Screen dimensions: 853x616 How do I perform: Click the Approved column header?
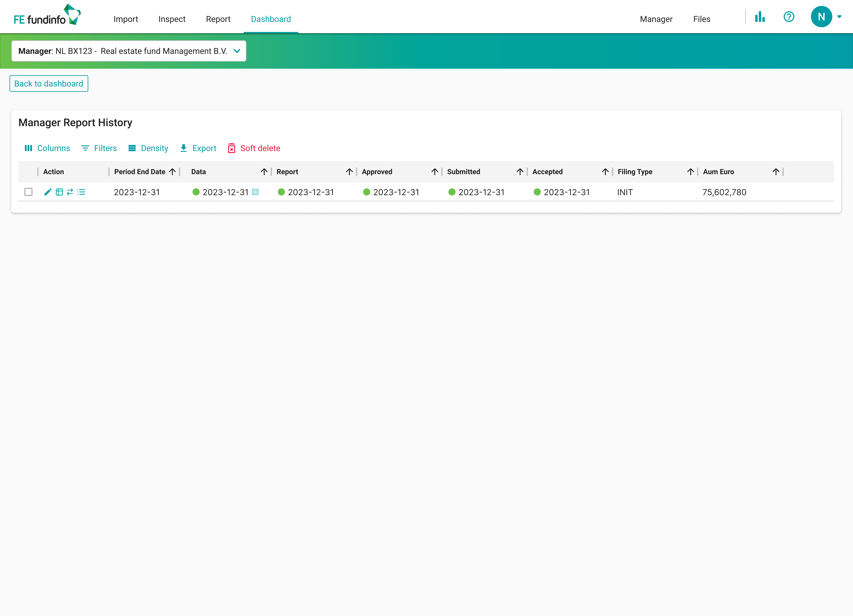pos(377,172)
